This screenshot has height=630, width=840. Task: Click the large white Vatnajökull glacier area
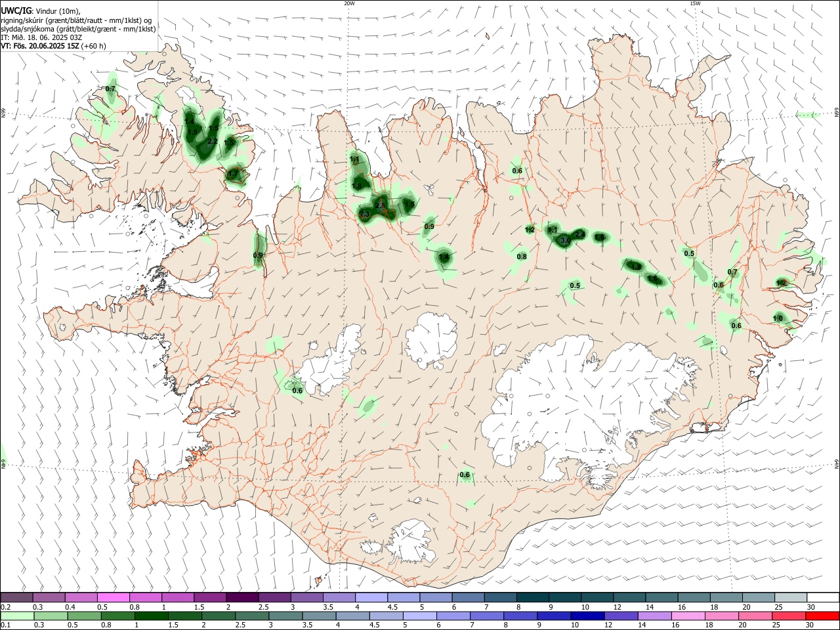pyautogui.click(x=591, y=407)
